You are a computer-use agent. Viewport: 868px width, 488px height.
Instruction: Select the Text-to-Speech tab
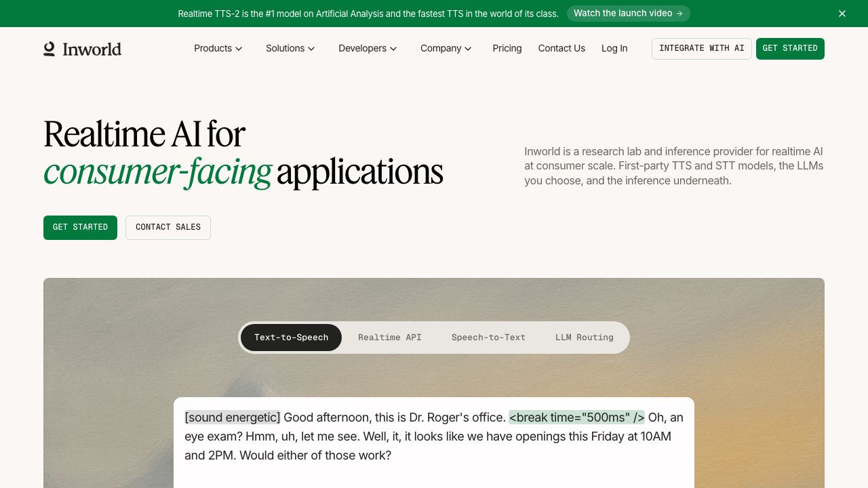click(291, 338)
